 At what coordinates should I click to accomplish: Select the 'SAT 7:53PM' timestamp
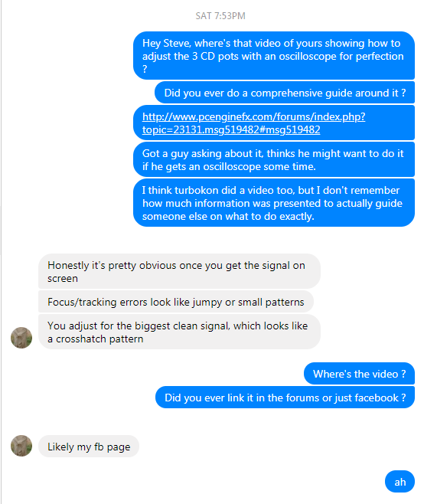(220, 16)
